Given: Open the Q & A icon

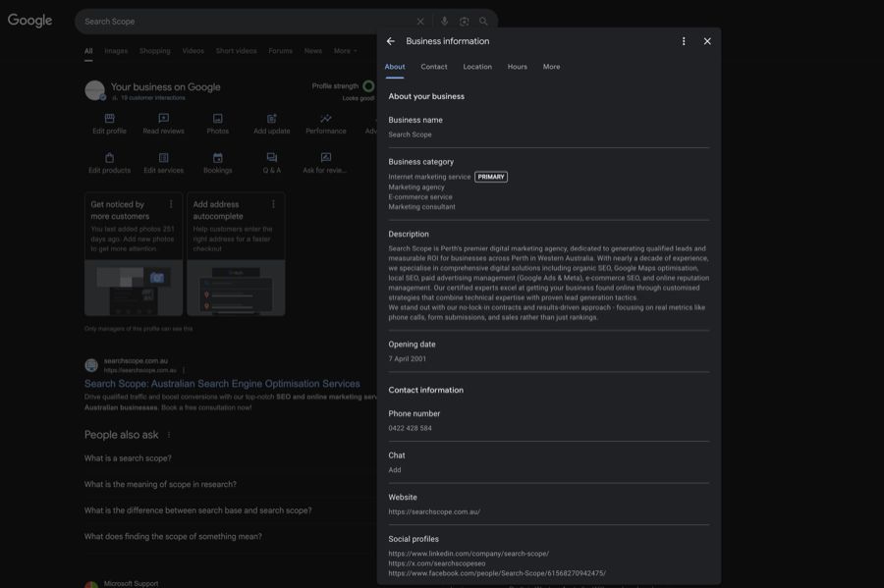Looking at the screenshot, I should (271, 158).
